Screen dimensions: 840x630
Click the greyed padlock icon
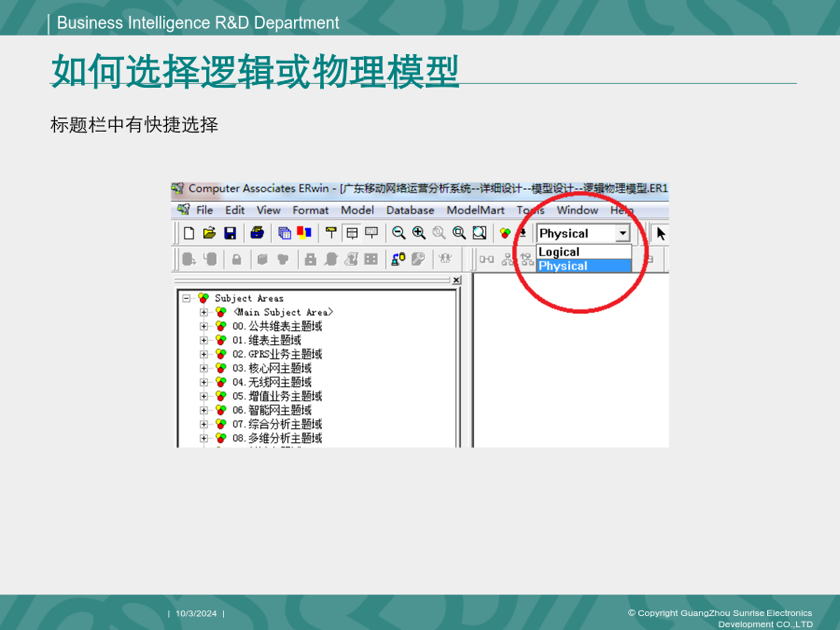click(x=236, y=259)
